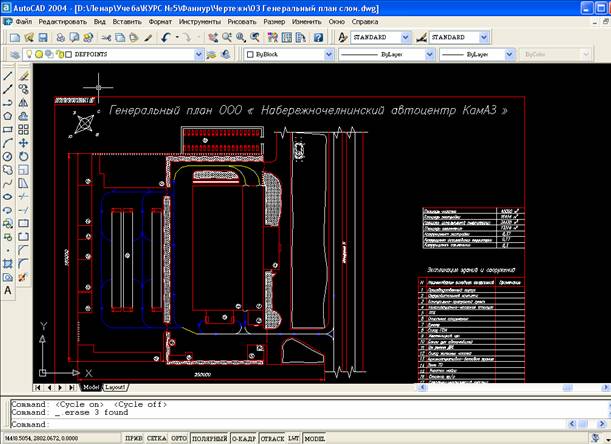This screenshot has width=611, height=444.
Task: Open the ByLayer lineweight dropdown
Action: pyautogui.click(x=509, y=55)
